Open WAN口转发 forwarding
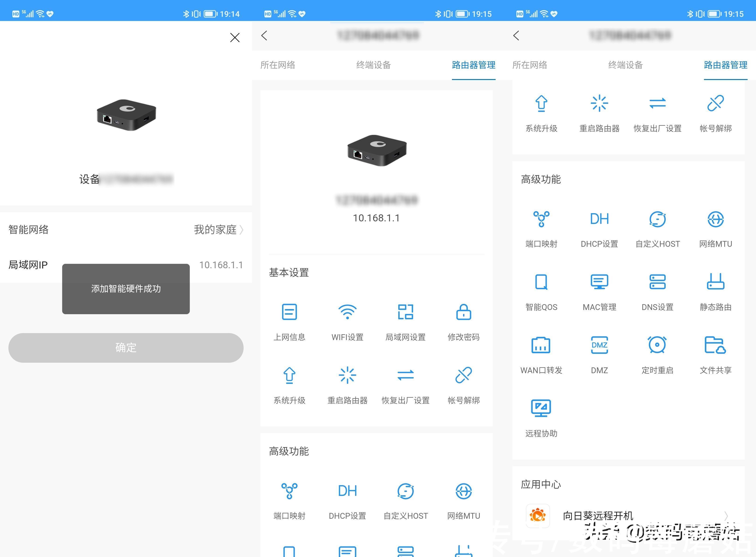The height and width of the screenshot is (557, 756). click(x=541, y=355)
